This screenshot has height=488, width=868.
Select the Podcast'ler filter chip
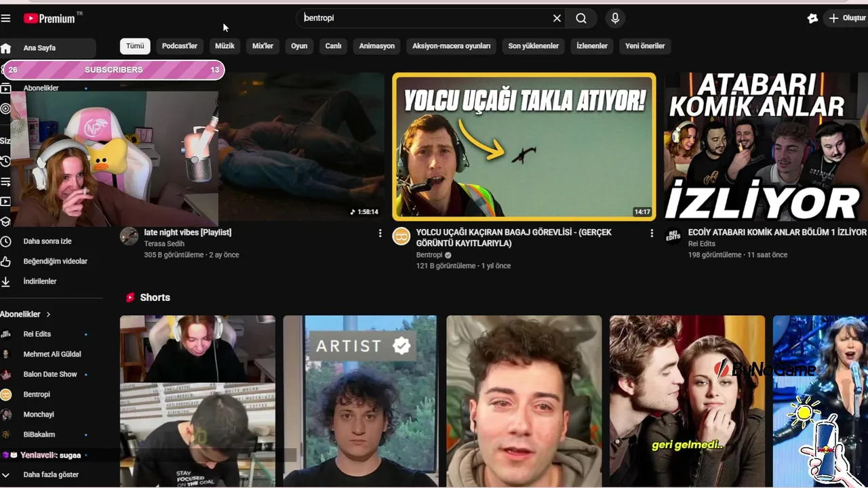[x=180, y=46]
